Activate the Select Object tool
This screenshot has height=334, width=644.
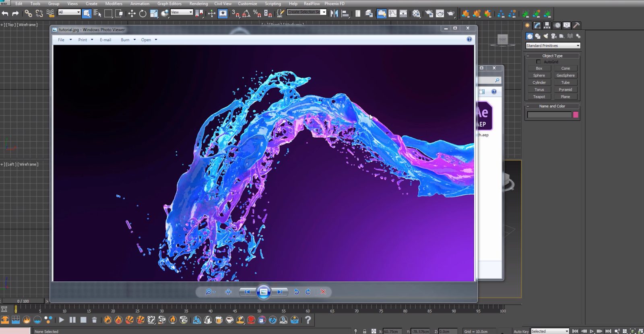pos(87,14)
